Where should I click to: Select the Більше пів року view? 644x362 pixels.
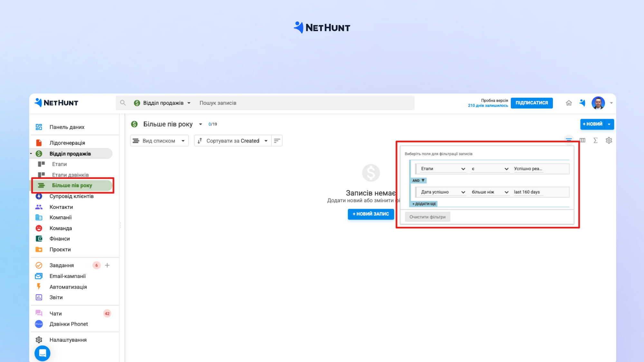[72, 185]
